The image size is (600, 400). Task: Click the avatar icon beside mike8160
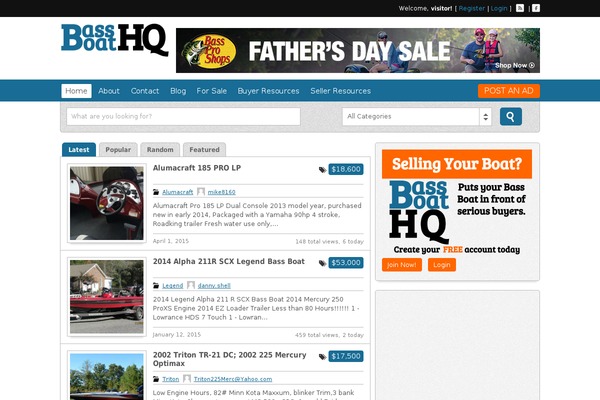click(x=201, y=191)
